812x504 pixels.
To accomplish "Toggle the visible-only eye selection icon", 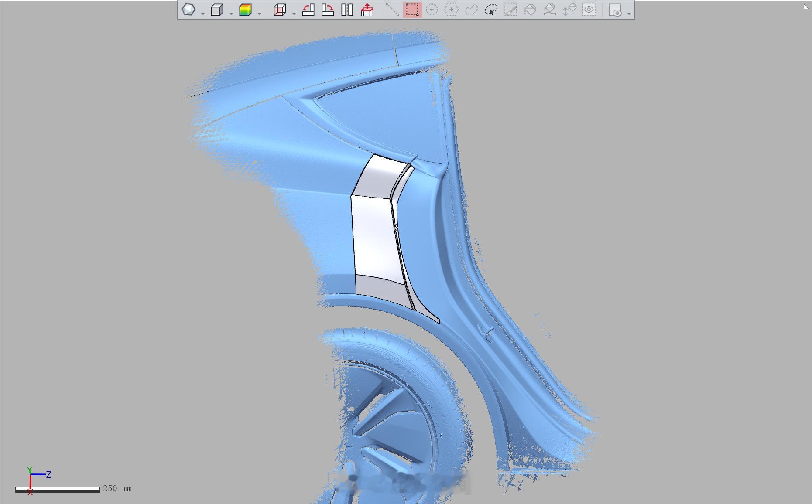I will pyautogui.click(x=589, y=10).
